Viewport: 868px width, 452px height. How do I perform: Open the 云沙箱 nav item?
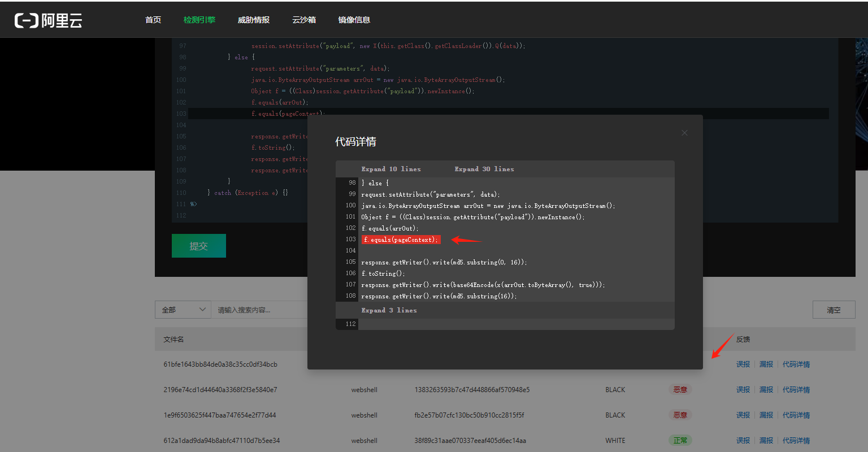pos(304,20)
